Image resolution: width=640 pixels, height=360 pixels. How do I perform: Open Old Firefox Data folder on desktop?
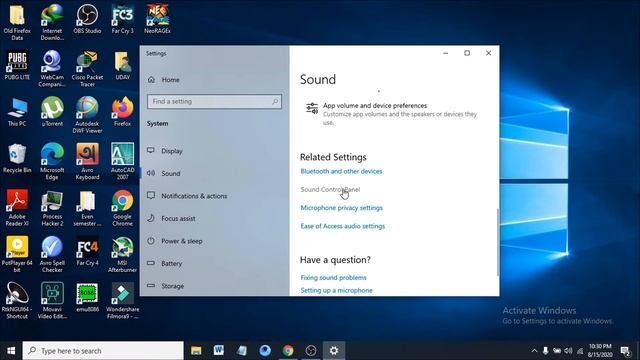pyautogui.click(x=17, y=22)
